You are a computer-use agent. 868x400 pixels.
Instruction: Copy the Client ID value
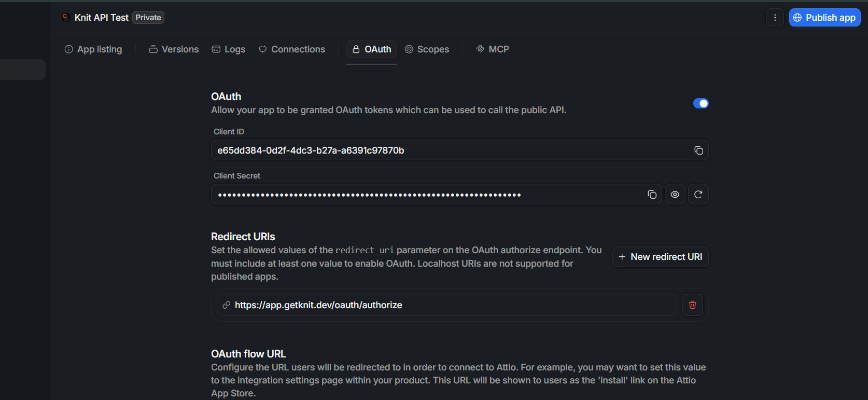(698, 150)
